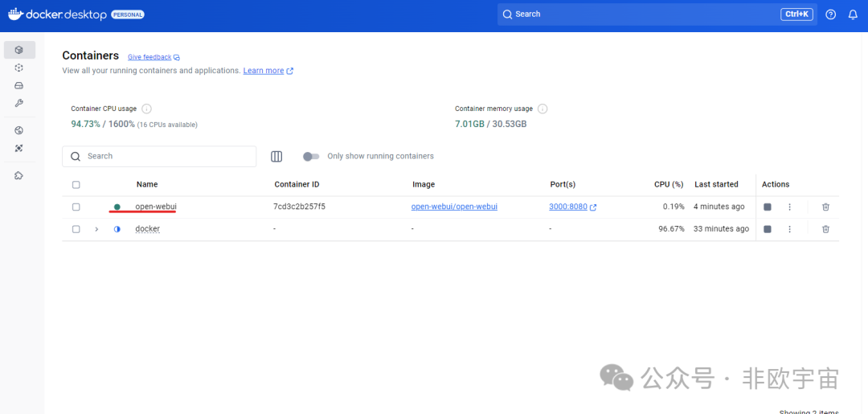
Task: Sort by the Name column header
Action: coord(147,184)
